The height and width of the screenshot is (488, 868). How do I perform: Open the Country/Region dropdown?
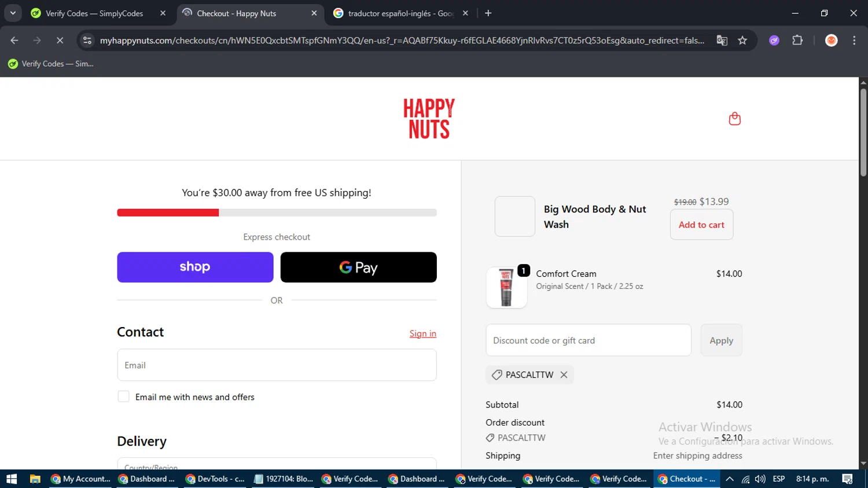tap(277, 464)
